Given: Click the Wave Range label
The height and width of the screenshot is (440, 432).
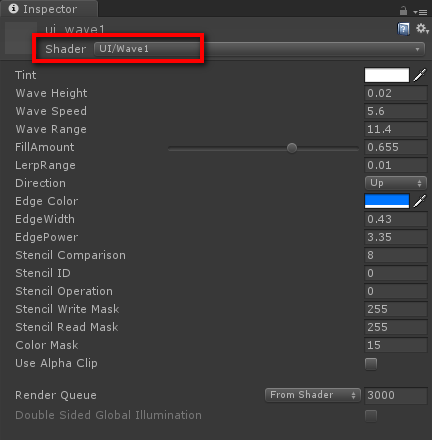Looking at the screenshot, I should (51, 129).
